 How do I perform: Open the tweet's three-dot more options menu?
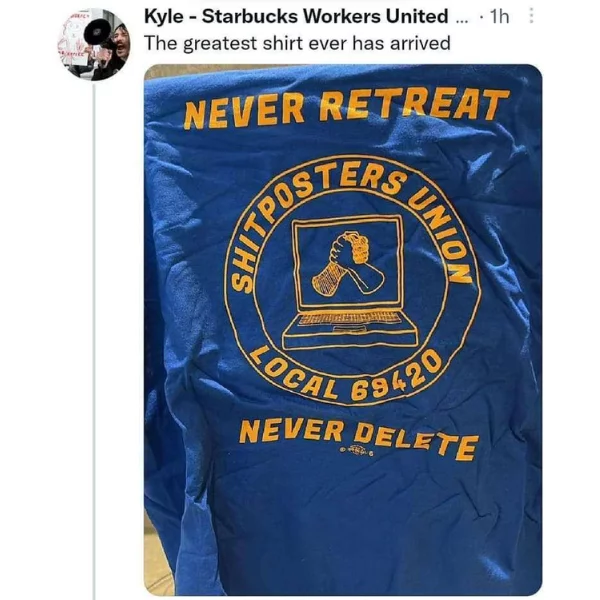(531, 17)
